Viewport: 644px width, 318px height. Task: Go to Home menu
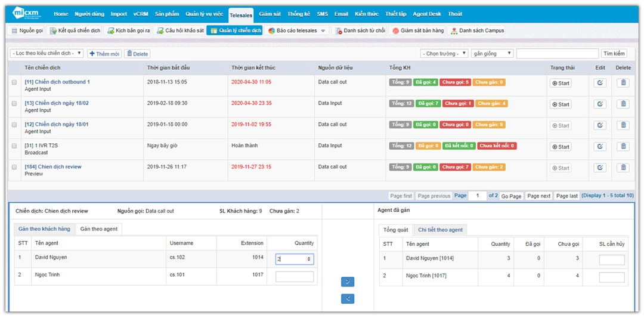click(x=61, y=14)
